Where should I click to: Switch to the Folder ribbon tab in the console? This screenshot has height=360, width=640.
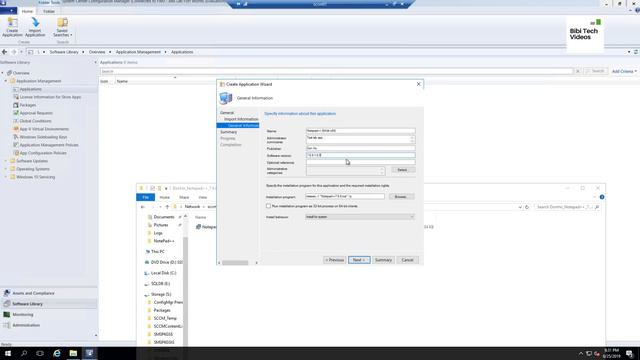pos(49,11)
